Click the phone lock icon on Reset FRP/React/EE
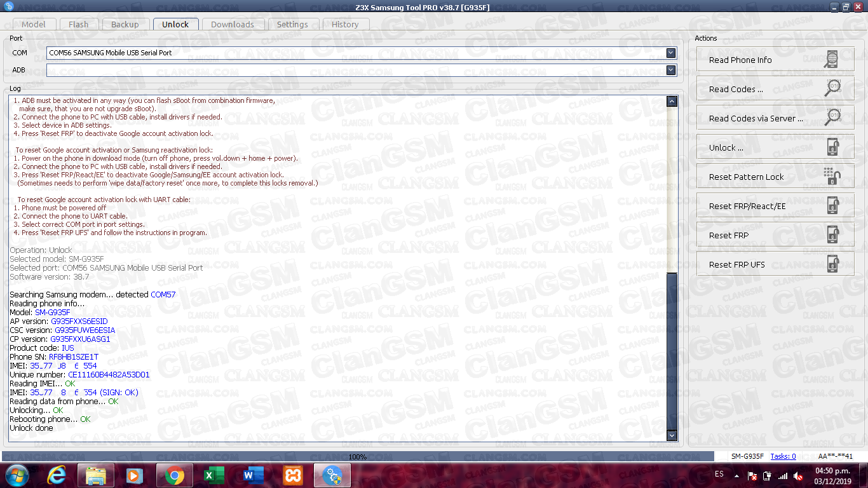Image resolution: width=868 pixels, height=488 pixels. (x=832, y=207)
